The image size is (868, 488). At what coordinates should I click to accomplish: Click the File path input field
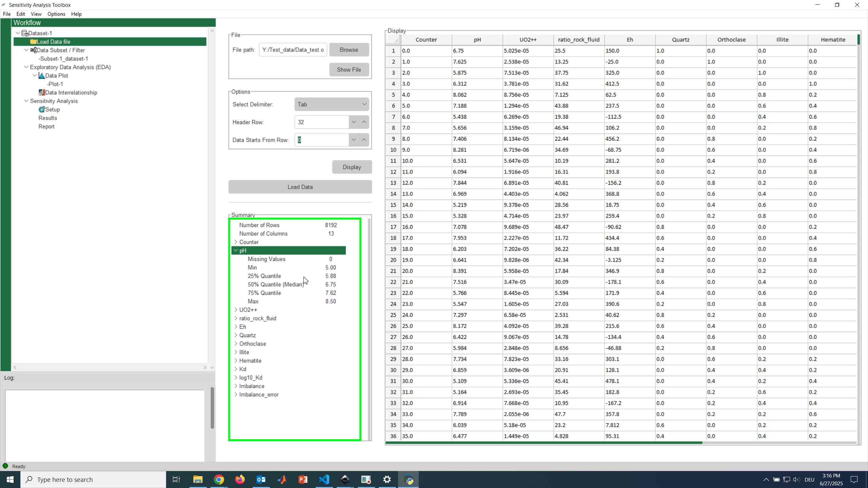pos(293,50)
